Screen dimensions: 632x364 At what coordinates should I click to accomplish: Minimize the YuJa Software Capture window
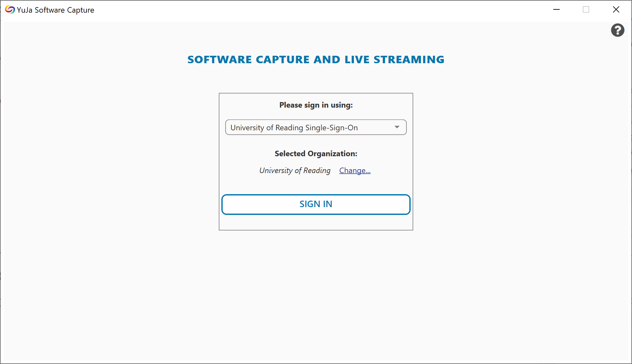tap(556, 10)
